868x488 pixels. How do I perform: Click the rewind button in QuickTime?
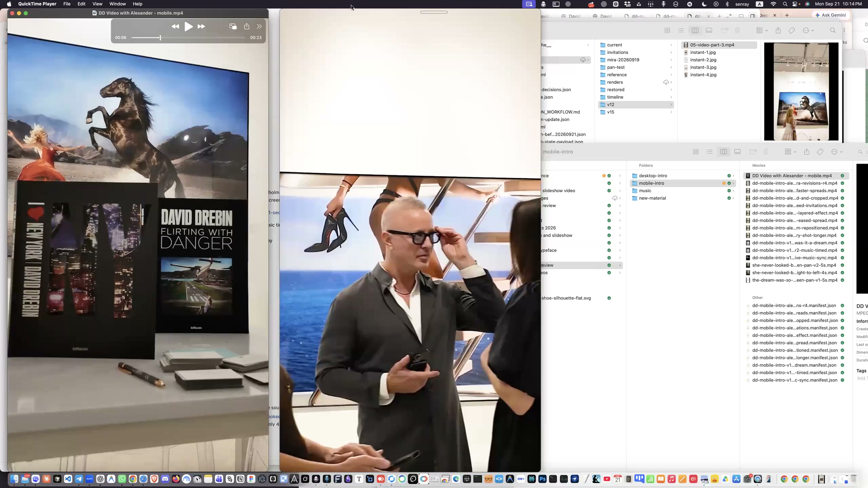point(175,26)
